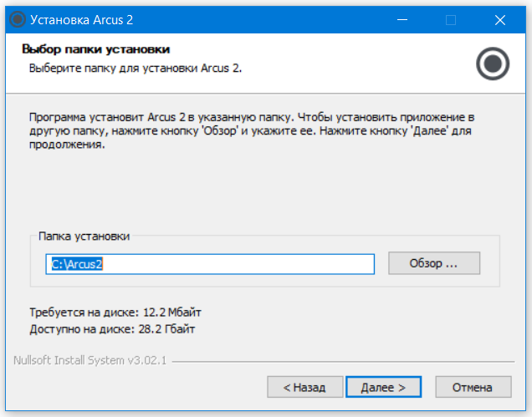Go back with the '< Назад' button
The image size is (532, 417).
pos(305,387)
